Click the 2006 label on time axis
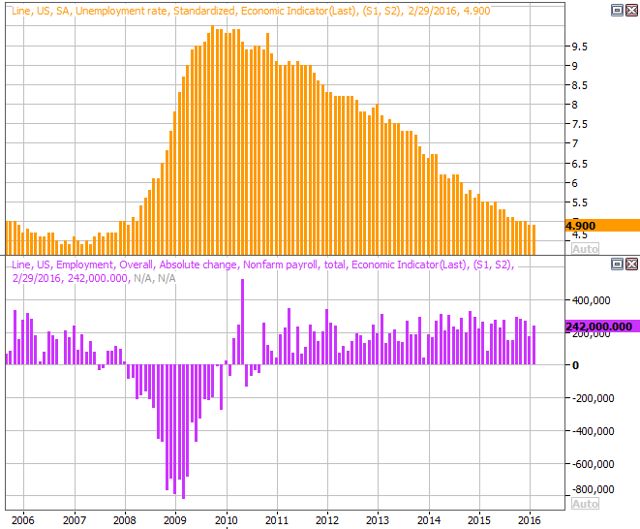Screen dimensions: 640x529 click(x=23, y=520)
